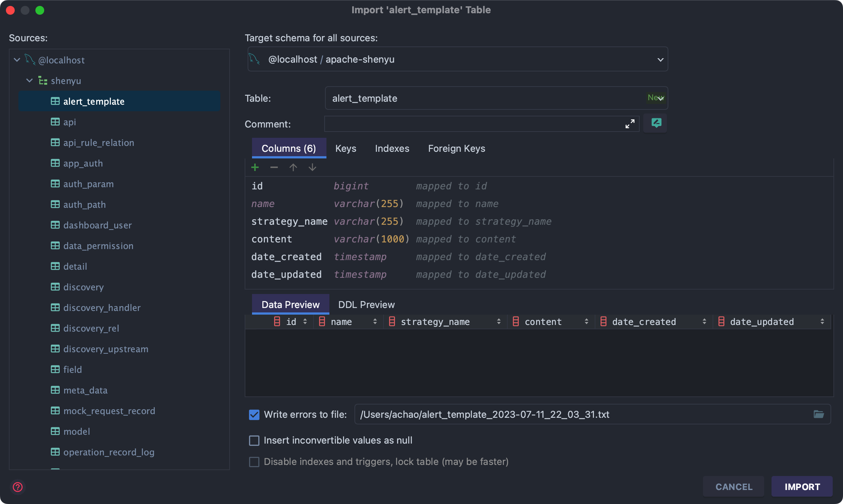Click the expand comment field icon
This screenshot has width=843, height=504.
coord(630,124)
